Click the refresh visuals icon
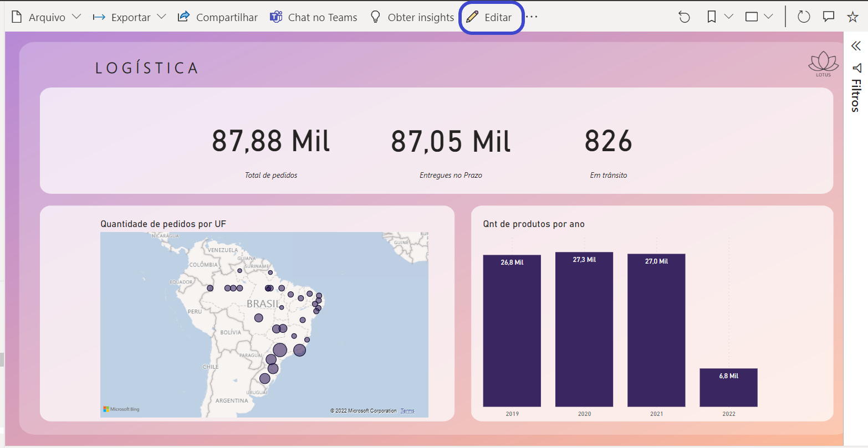The height and width of the screenshot is (448, 868). tap(804, 17)
